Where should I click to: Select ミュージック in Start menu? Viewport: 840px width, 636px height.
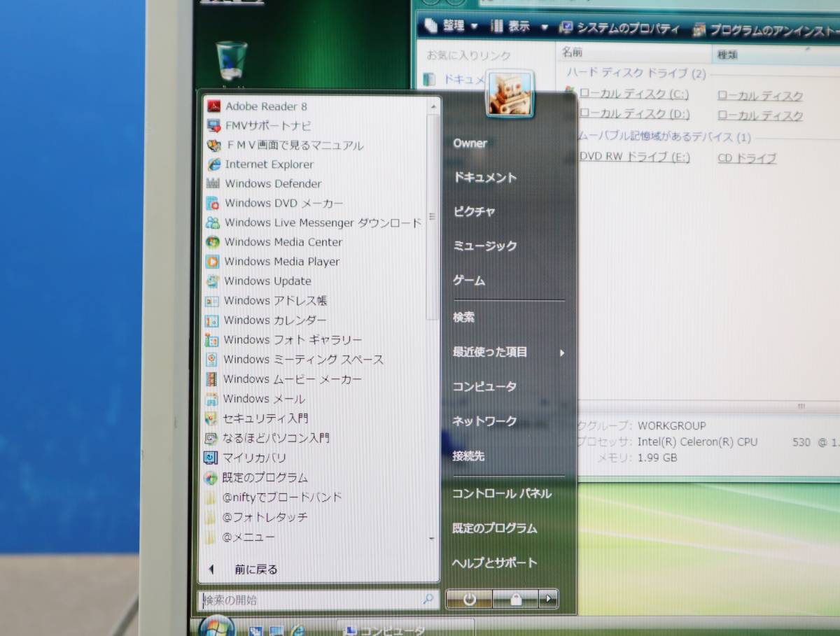pos(484,246)
